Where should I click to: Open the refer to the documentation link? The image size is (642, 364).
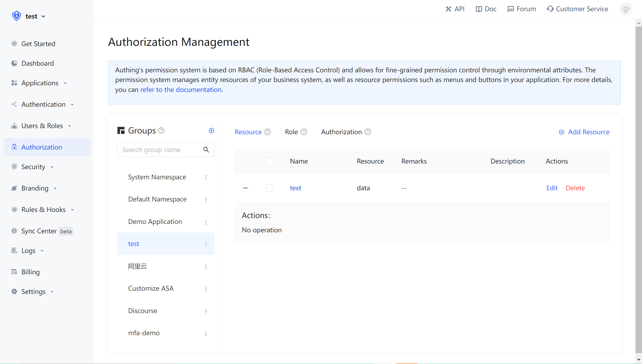click(181, 90)
